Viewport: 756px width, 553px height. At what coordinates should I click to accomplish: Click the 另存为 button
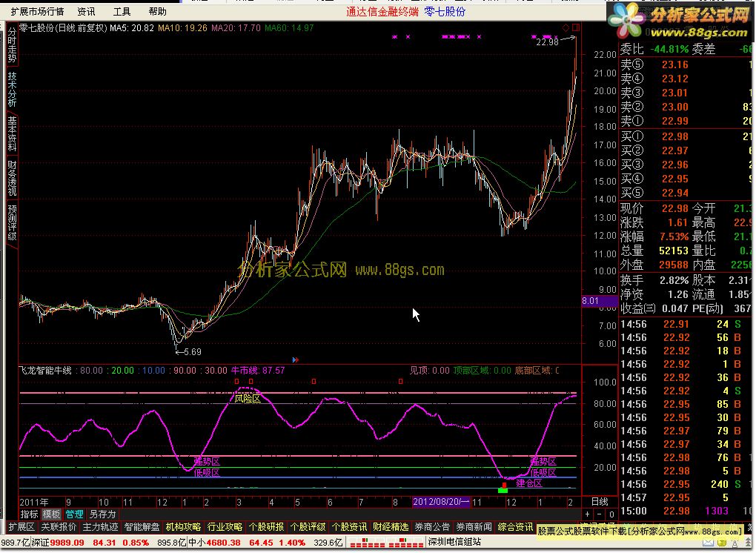pos(103,514)
